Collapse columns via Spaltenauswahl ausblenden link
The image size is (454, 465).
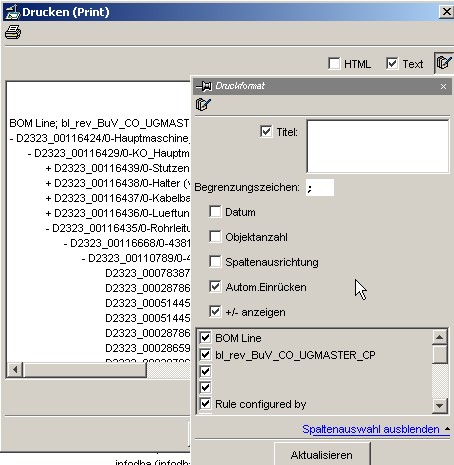coord(371,429)
